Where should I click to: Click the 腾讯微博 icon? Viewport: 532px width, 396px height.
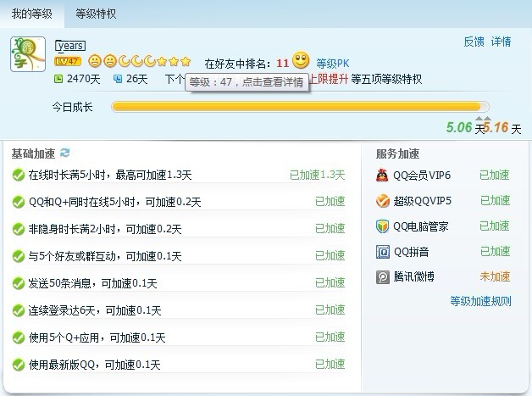click(382, 277)
